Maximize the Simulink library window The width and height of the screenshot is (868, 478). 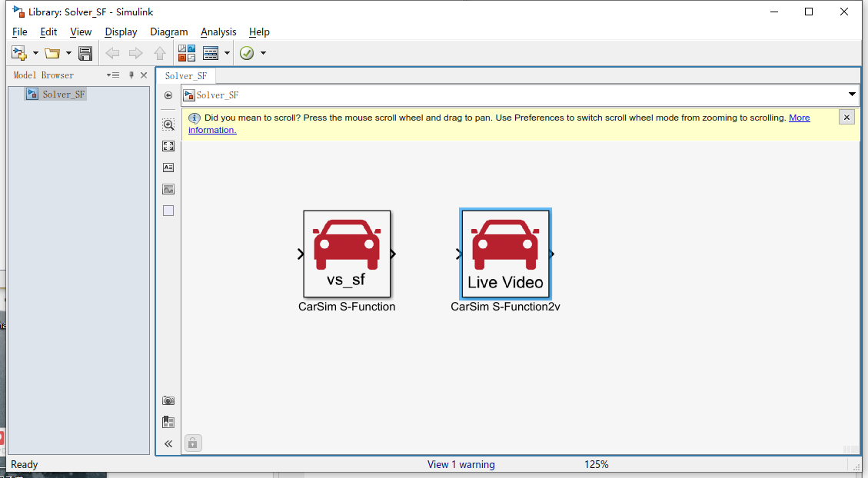point(809,12)
